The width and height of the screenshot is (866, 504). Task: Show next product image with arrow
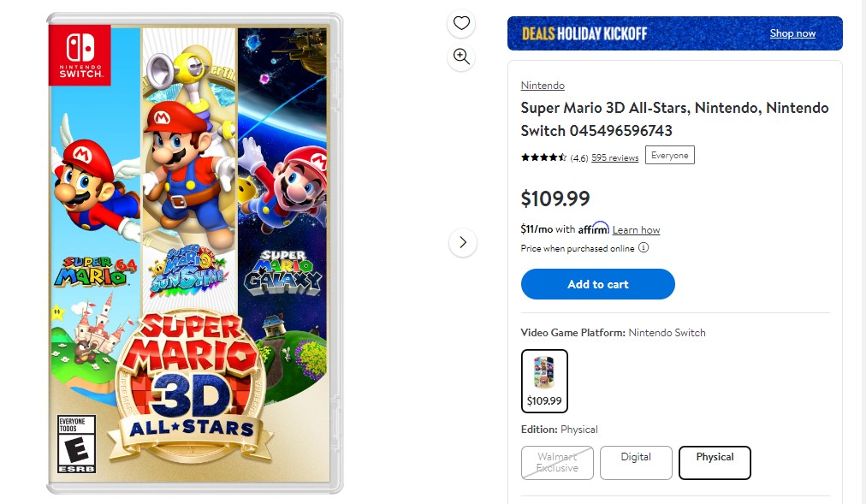click(x=462, y=242)
